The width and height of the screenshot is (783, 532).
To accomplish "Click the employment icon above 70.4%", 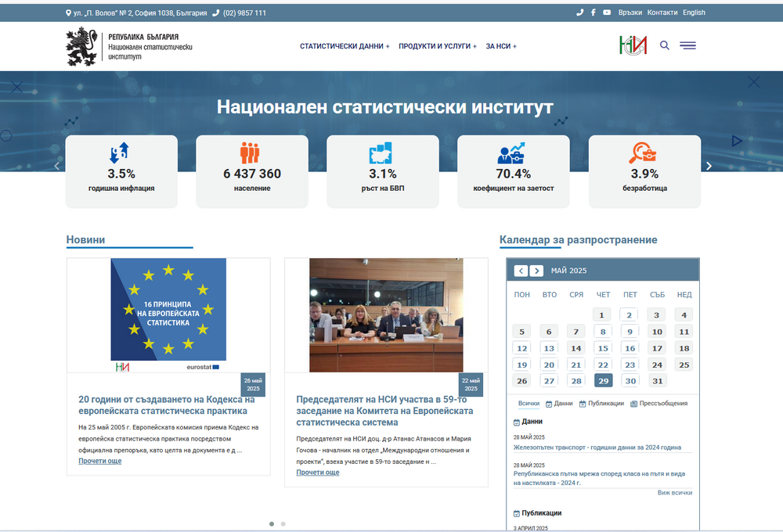I will tap(509, 152).
